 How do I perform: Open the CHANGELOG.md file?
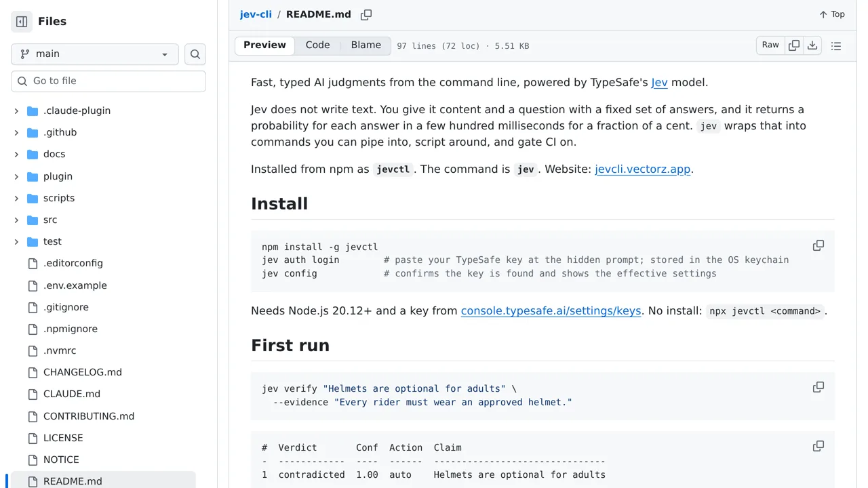83,372
